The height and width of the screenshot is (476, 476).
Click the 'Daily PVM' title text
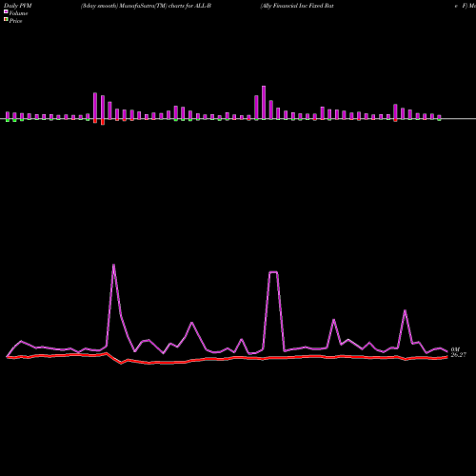click(x=18, y=6)
